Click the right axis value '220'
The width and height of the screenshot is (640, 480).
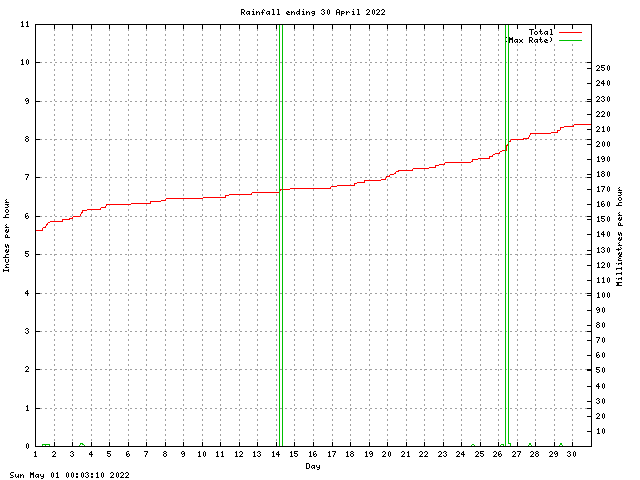pos(603,114)
